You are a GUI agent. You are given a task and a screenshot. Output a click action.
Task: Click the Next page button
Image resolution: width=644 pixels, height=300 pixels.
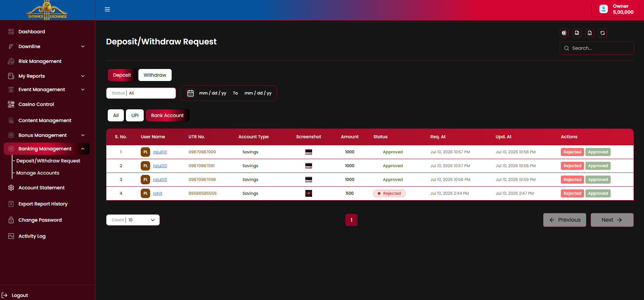coord(612,220)
